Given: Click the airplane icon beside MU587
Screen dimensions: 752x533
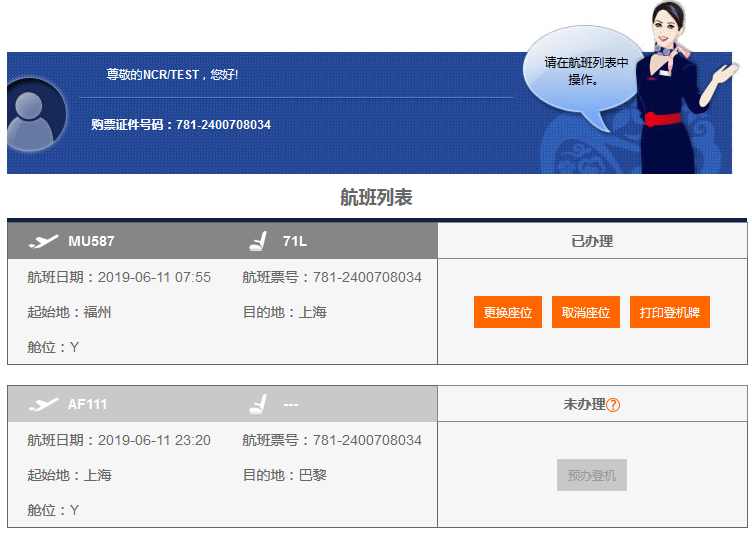Looking at the screenshot, I should tap(44, 241).
